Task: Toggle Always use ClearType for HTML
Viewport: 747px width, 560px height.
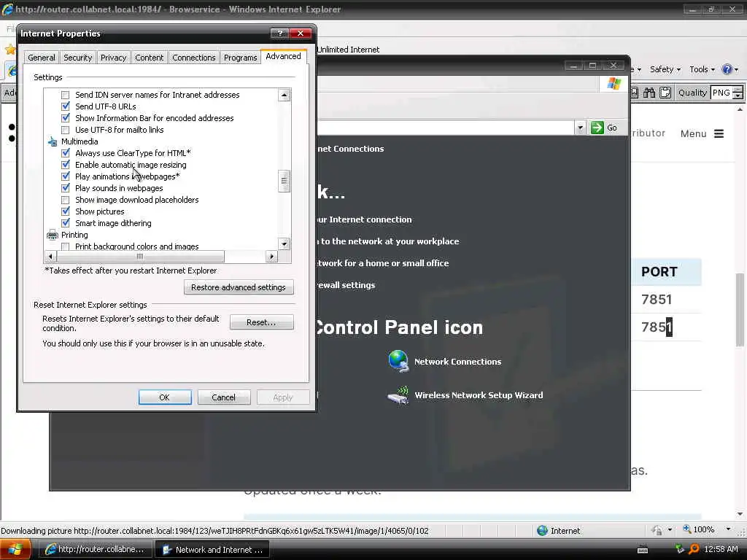Action: tap(65, 153)
